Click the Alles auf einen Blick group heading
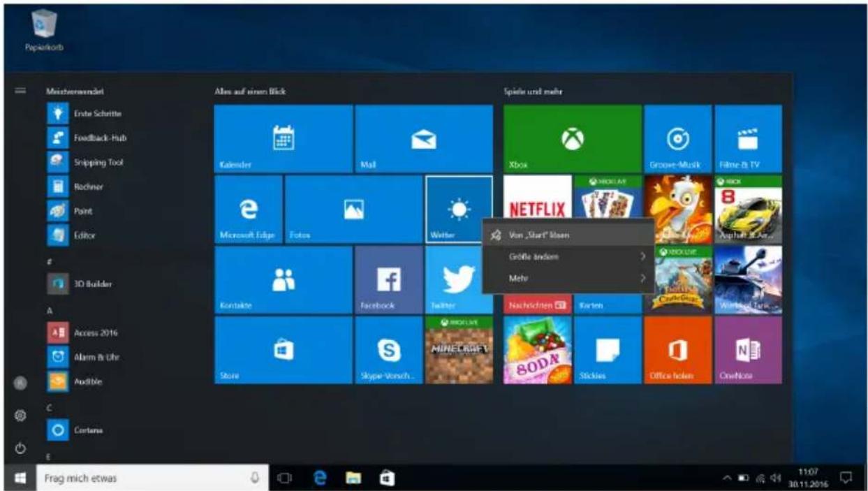The height and width of the screenshot is (491, 868). point(250,91)
